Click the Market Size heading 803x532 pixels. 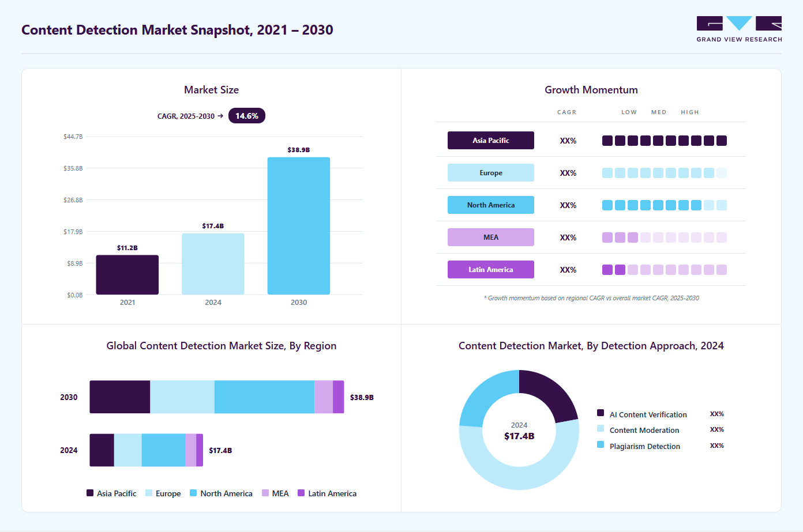(x=211, y=90)
